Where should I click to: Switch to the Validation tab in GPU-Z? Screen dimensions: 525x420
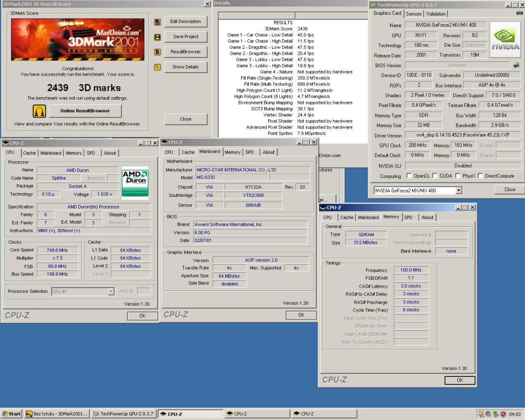pyautogui.click(x=436, y=14)
